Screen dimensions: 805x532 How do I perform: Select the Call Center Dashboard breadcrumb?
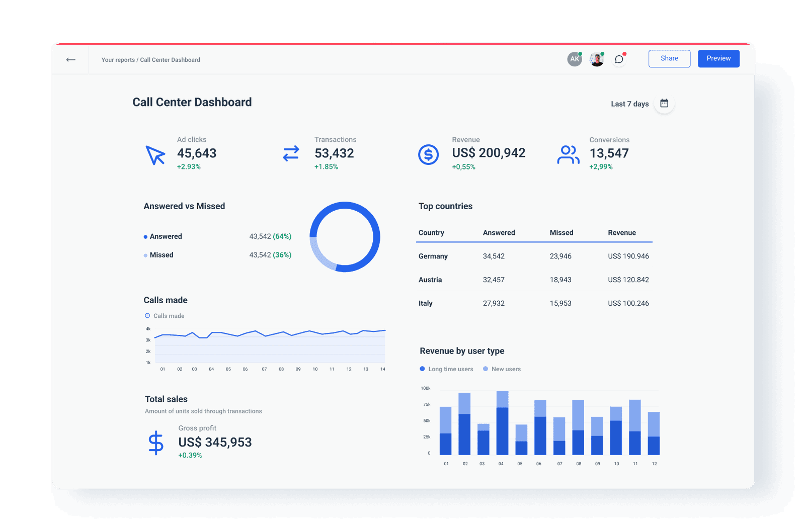point(171,59)
